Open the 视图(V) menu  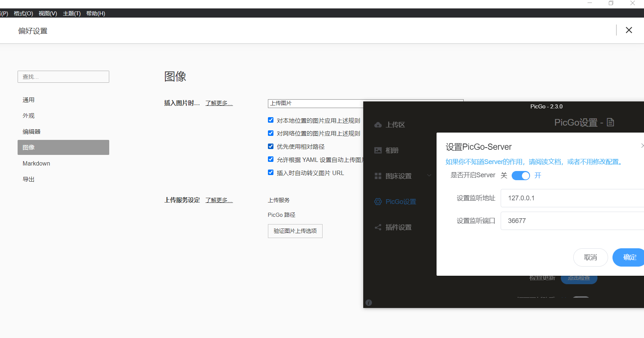[x=48, y=14]
